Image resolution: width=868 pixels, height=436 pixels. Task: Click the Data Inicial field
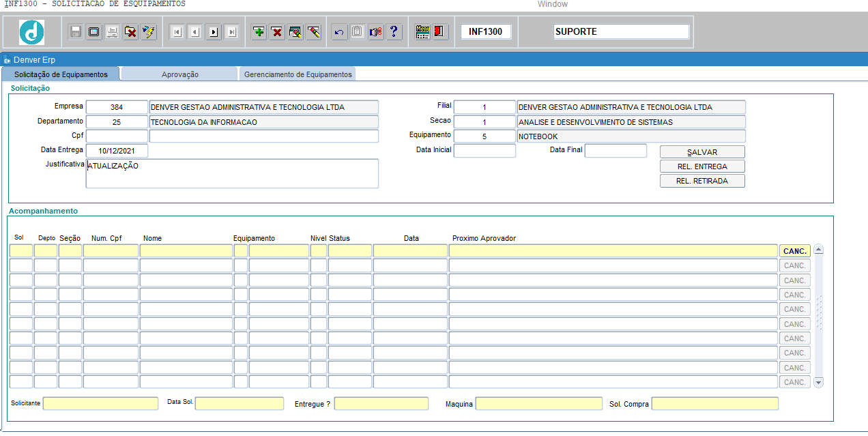click(484, 151)
